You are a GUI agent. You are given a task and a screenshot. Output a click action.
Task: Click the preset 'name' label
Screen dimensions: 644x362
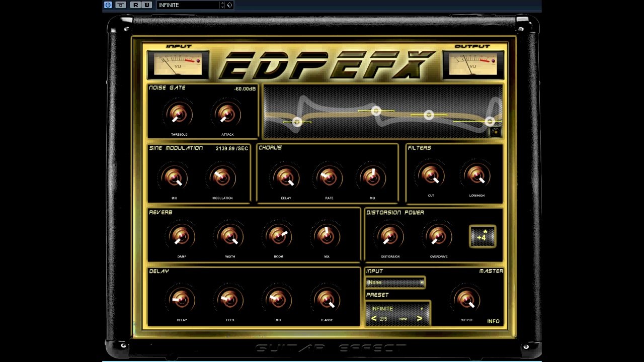(x=403, y=319)
